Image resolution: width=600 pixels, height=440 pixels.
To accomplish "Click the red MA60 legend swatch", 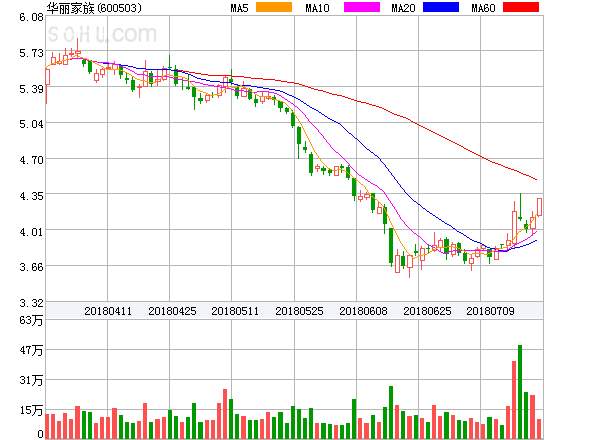I will 521,7.
